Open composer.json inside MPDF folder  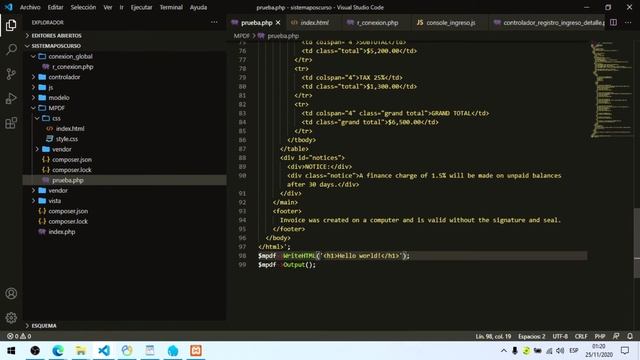(124, 159)
